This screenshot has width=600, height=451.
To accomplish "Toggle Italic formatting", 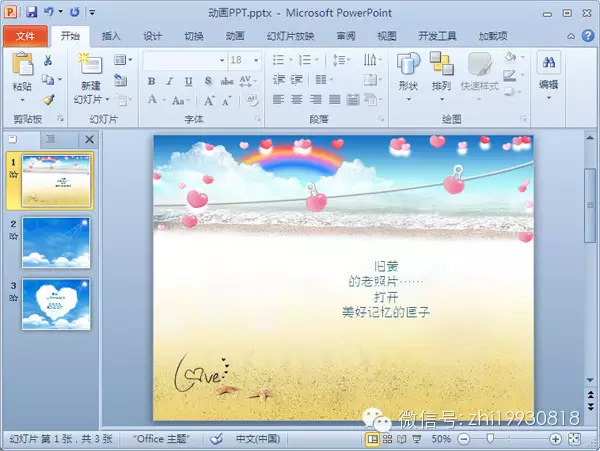I will [x=170, y=81].
